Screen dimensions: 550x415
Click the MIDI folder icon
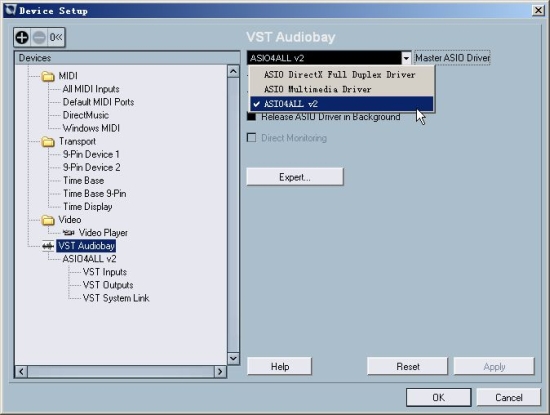(48, 76)
